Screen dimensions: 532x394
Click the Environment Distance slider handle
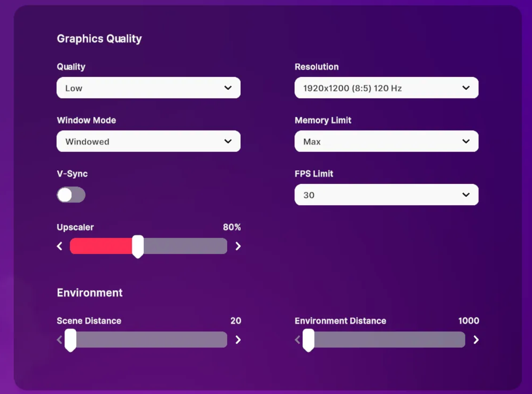coord(308,340)
